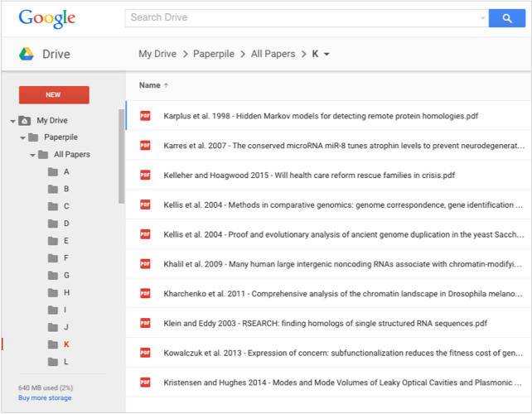Open the Google Drive logo icon

click(27, 54)
